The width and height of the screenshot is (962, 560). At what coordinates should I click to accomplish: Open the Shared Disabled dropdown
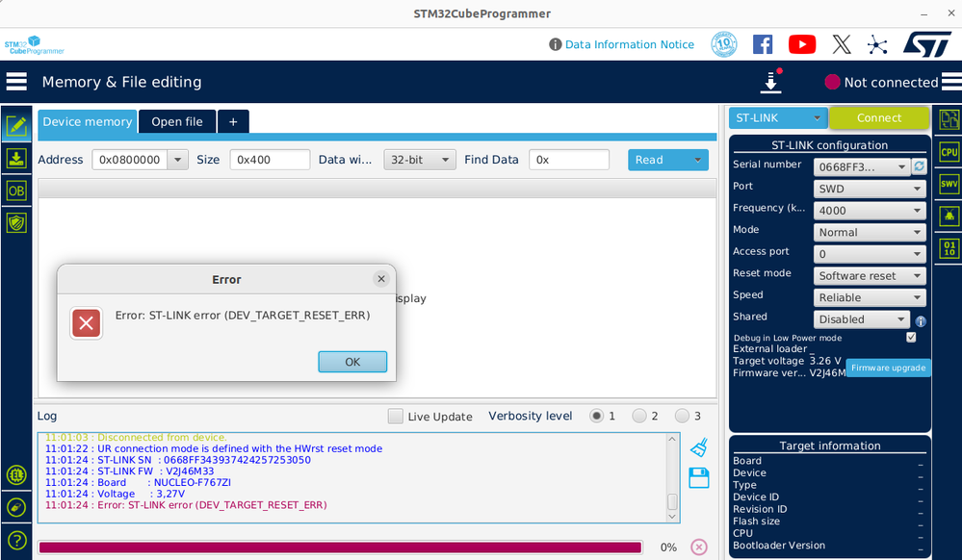862,318
